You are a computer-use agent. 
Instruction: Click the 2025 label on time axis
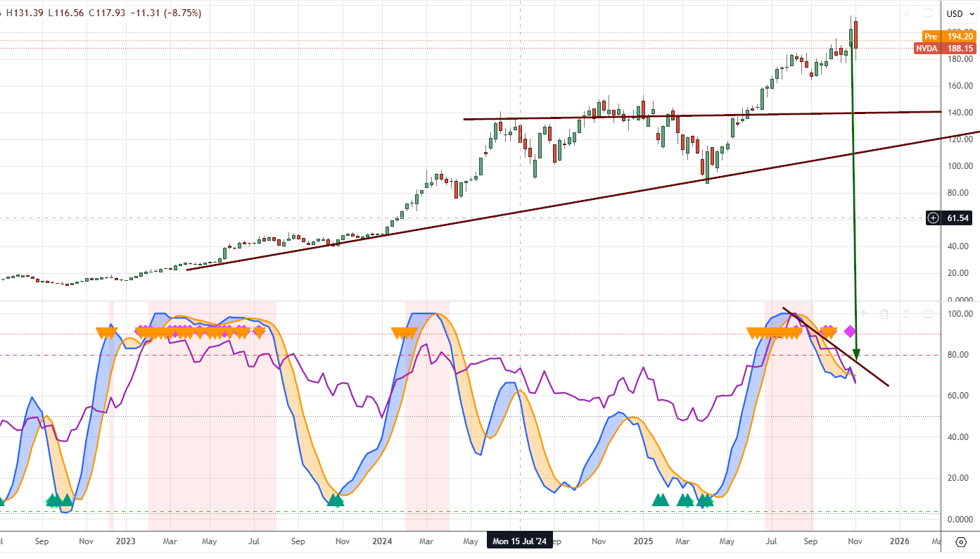(x=643, y=541)
